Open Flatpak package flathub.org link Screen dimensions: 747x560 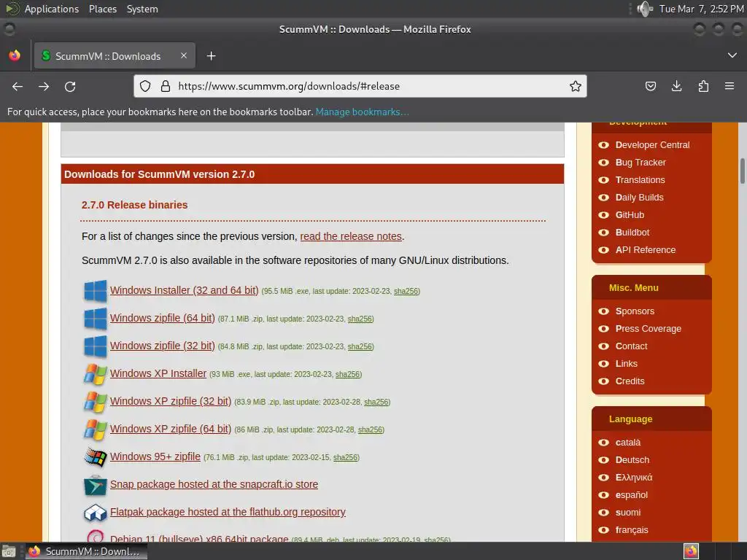(228, 512)
